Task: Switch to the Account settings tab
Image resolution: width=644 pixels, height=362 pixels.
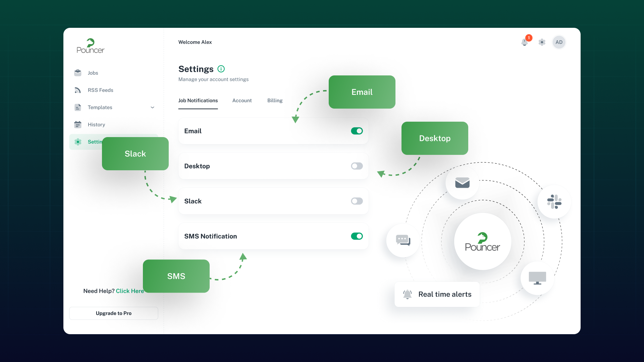Action: (243, 100)
